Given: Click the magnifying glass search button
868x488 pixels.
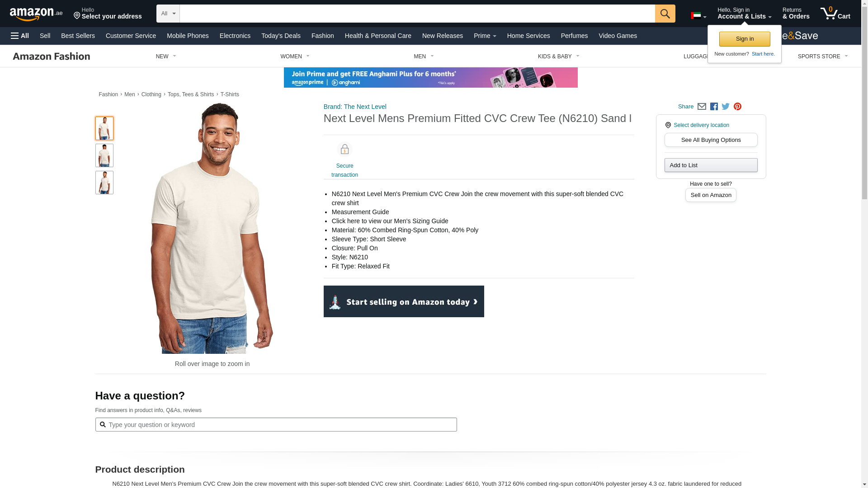Looking at the screenshot, I should (x=665, y=14).
